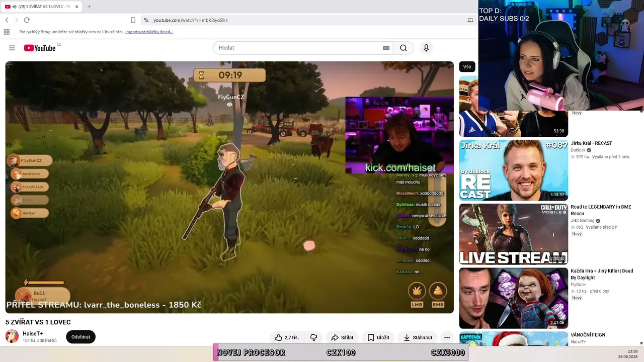Open the Jirka Král RECAST thumbnail
The width and height of the screenshot is (644, 362).
(513, 170)
